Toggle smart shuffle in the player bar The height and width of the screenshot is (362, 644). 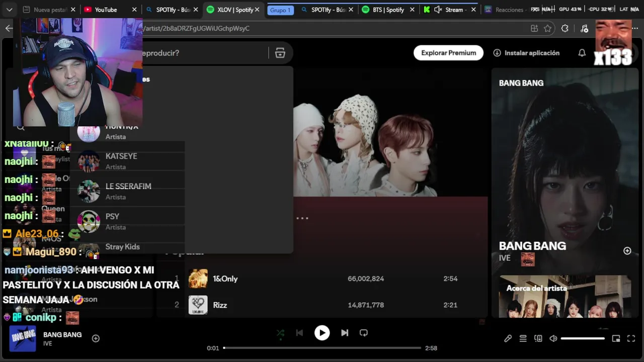[x=280, y=333]
